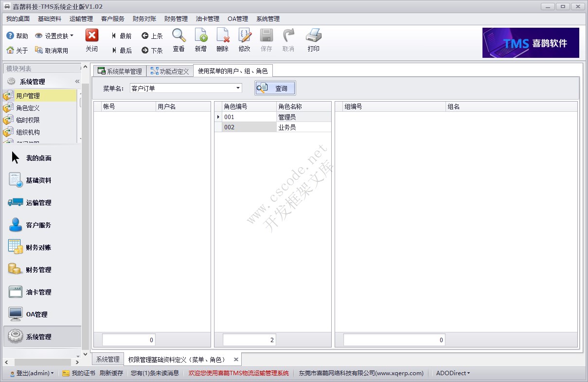Select role row 001 管理员
This screenshot has width=588, height=382.
point(273,117)
